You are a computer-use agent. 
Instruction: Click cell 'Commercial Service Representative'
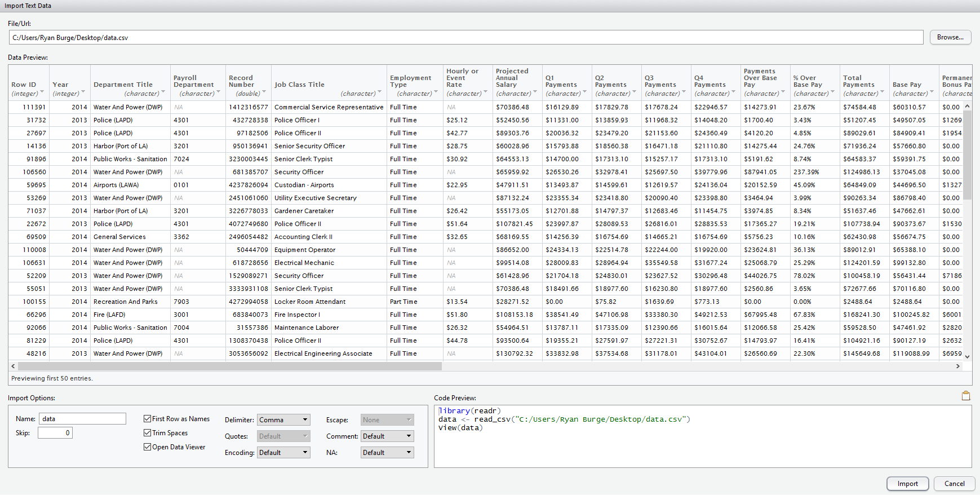pos(329,107)
